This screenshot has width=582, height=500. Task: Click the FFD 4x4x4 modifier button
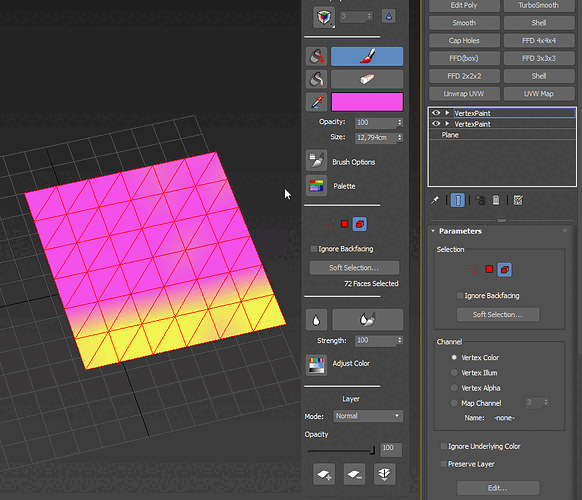tap(539, 40)
